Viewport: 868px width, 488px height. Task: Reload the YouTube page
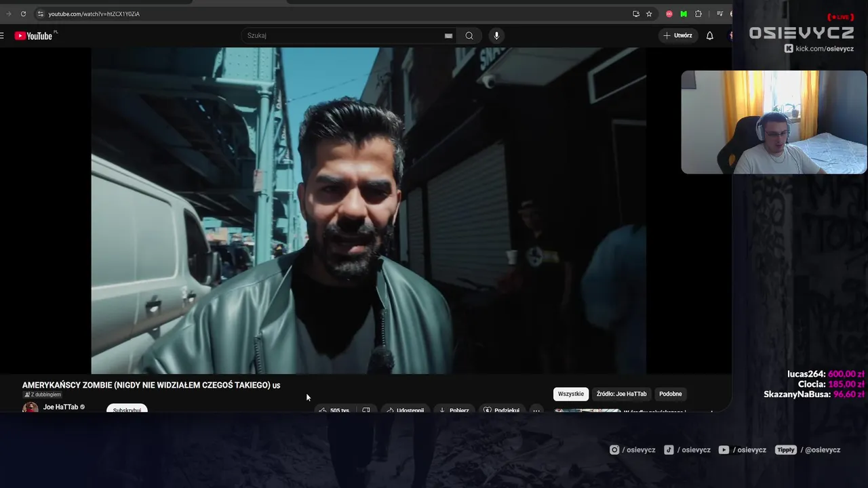point(23,14)
